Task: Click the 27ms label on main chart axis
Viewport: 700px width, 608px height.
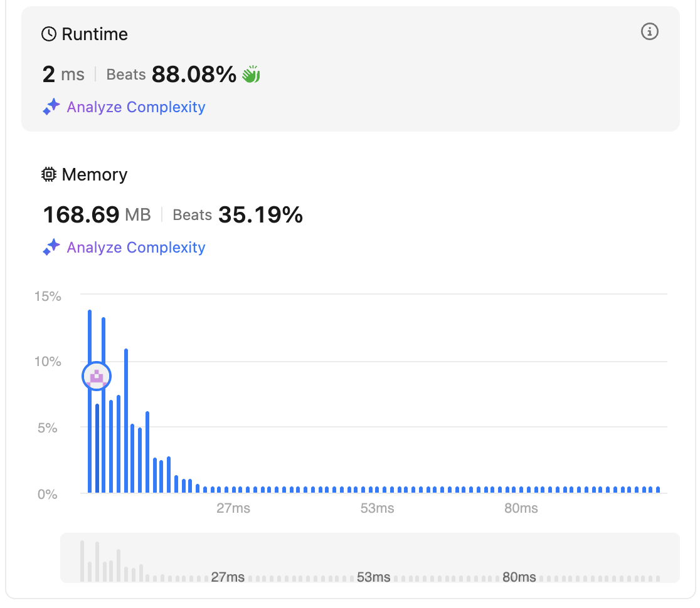Action: pos(233,508)
